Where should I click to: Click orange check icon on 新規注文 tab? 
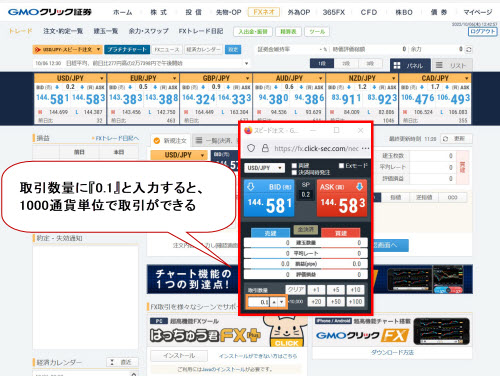coord(156,141)
